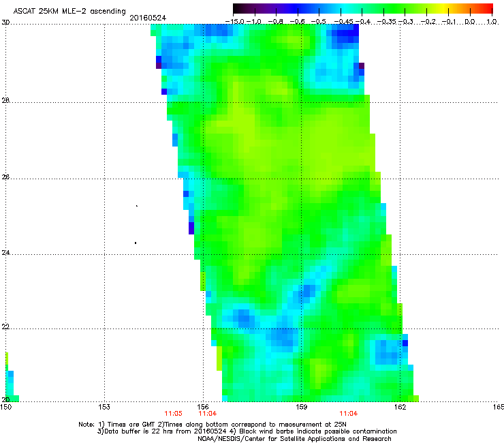Screen dimensions: 504x443
Task: Click the 'Data buffer is 22 hrs' note line
Action: (x=247, y=431)
